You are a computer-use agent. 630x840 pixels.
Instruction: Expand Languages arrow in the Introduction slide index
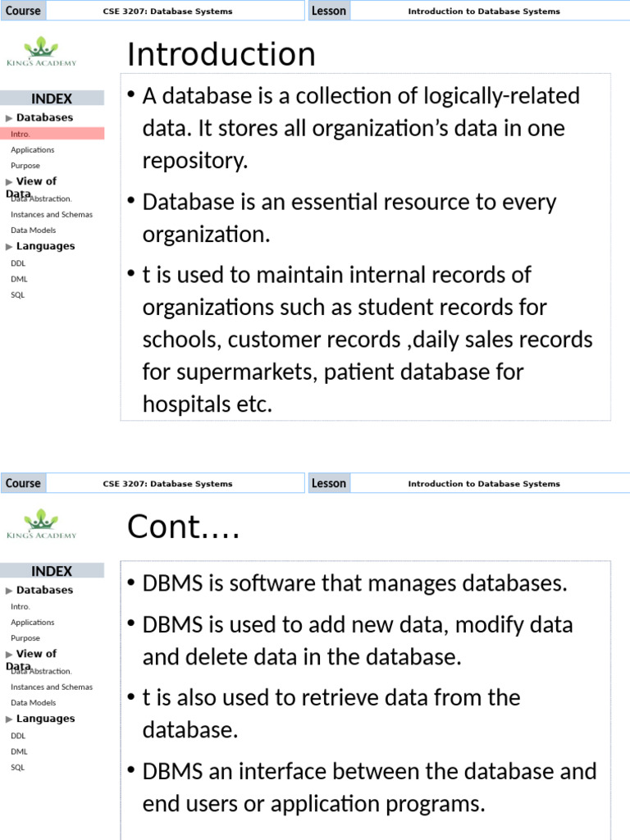coord(9,246)
